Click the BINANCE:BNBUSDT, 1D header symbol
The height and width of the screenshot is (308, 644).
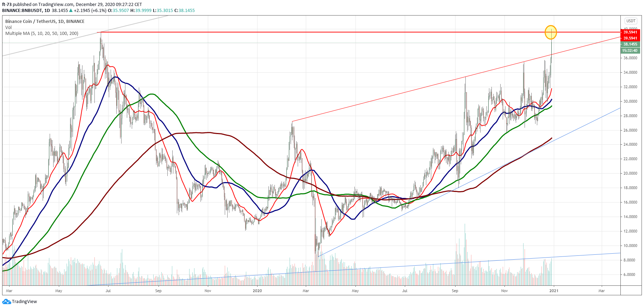coord(26,11)
